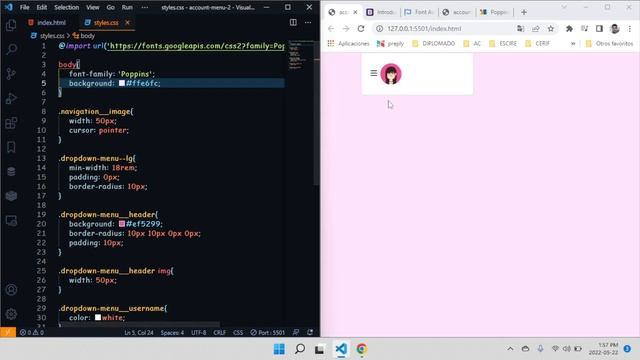Screen dimensions: 640x360
Task: Open the View menu
Action: [93, 7]
